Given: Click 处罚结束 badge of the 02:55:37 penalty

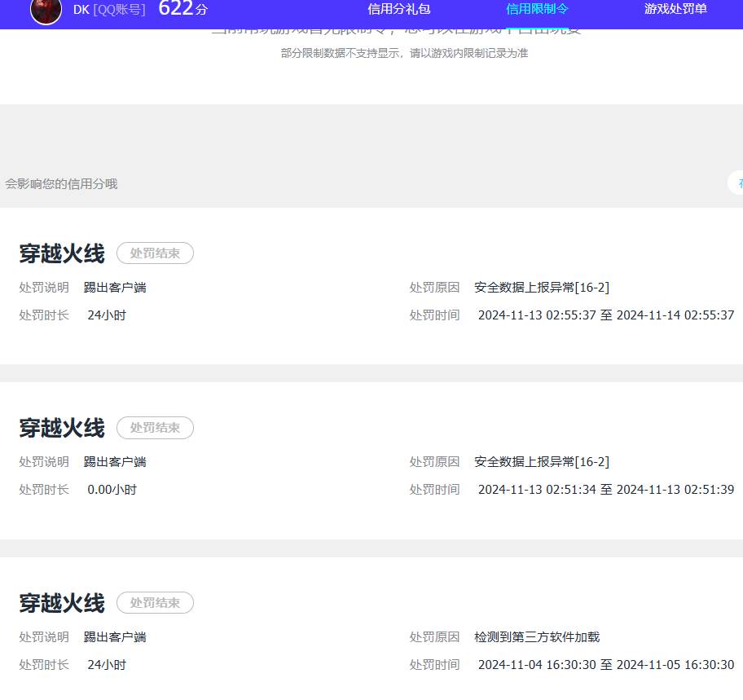Looking at the screenshot, I should click(155, 253).
